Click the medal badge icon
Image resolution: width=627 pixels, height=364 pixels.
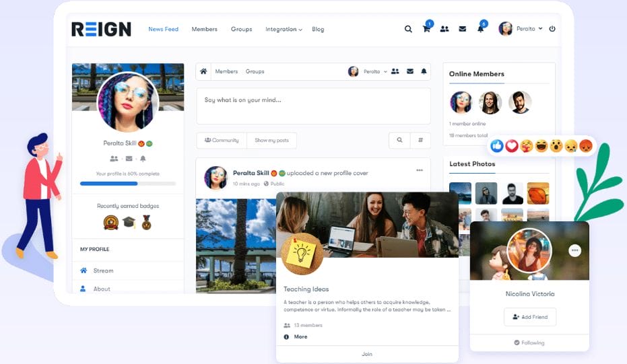tap(147, 222)
